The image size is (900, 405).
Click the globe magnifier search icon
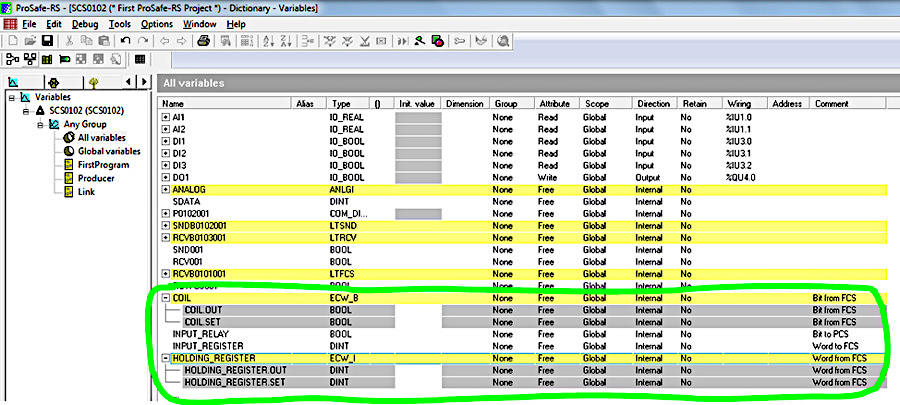pos(503,41)
